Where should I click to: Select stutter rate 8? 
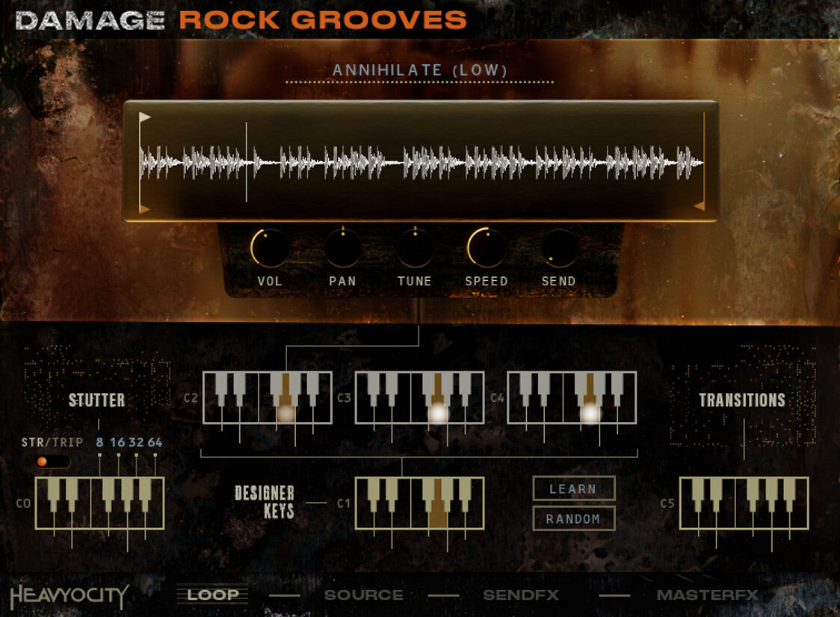(100, 442)
